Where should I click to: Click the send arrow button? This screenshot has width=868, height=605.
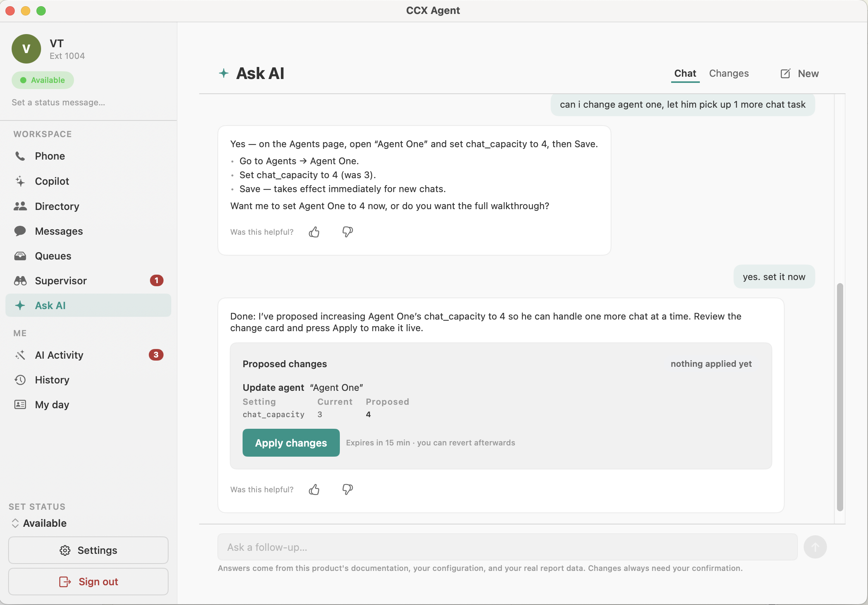coord(815,547)
